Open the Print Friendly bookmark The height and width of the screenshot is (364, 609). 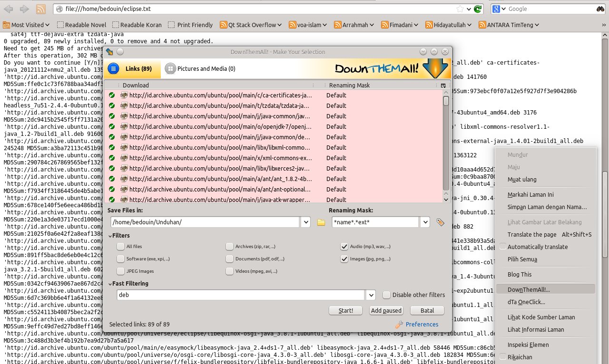coord(190,25)
